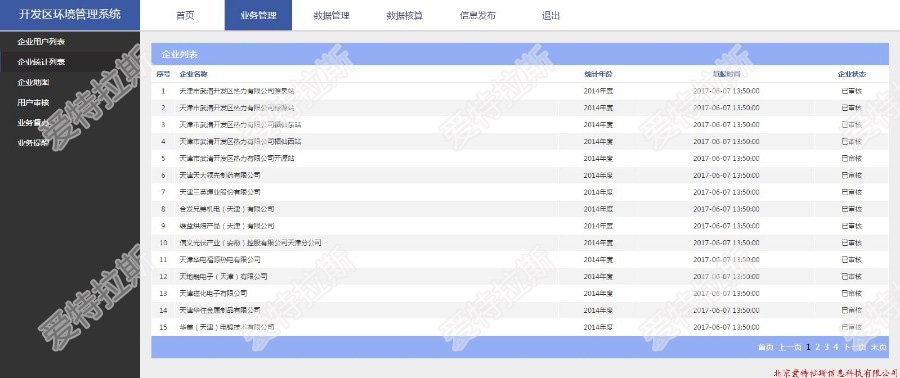
Task: Click the 下一页 pagination link
Action: tap(855, 347)
